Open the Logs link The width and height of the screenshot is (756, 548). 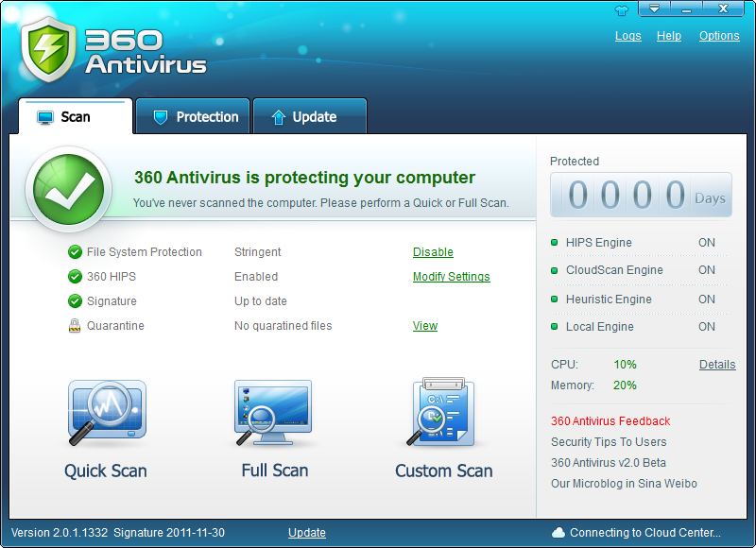[x=627, y=36]
